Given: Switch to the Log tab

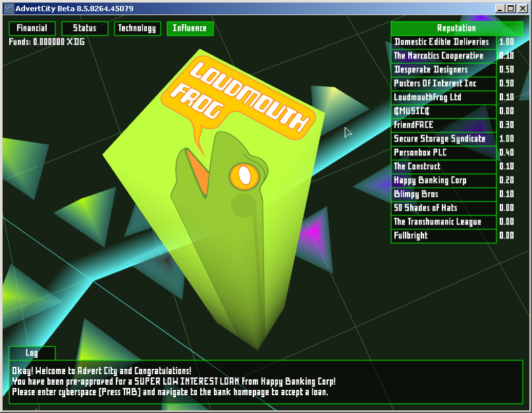Looking at the screenshot, I should pos(31,353).
